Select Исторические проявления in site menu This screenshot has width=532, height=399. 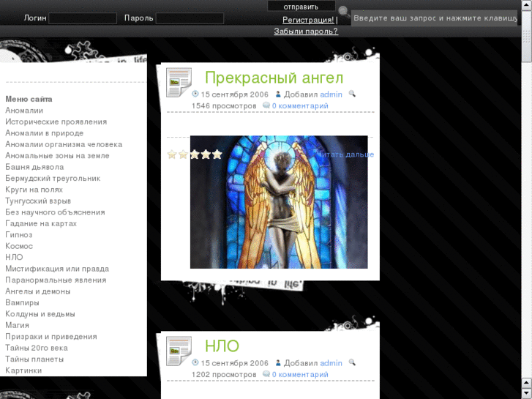click(x=56, y=122)
